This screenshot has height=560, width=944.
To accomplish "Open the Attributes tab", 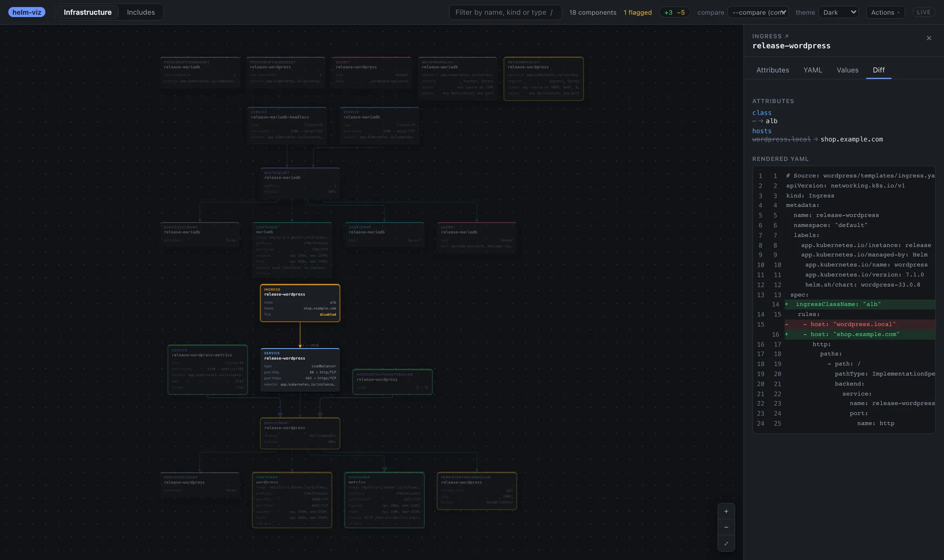I will [772, 70].
